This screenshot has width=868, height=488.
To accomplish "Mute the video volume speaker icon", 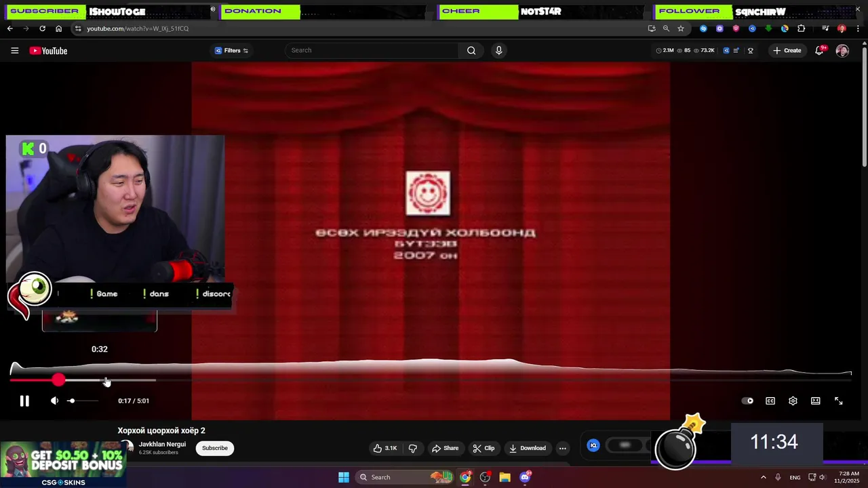I will [x=54, y=401].
